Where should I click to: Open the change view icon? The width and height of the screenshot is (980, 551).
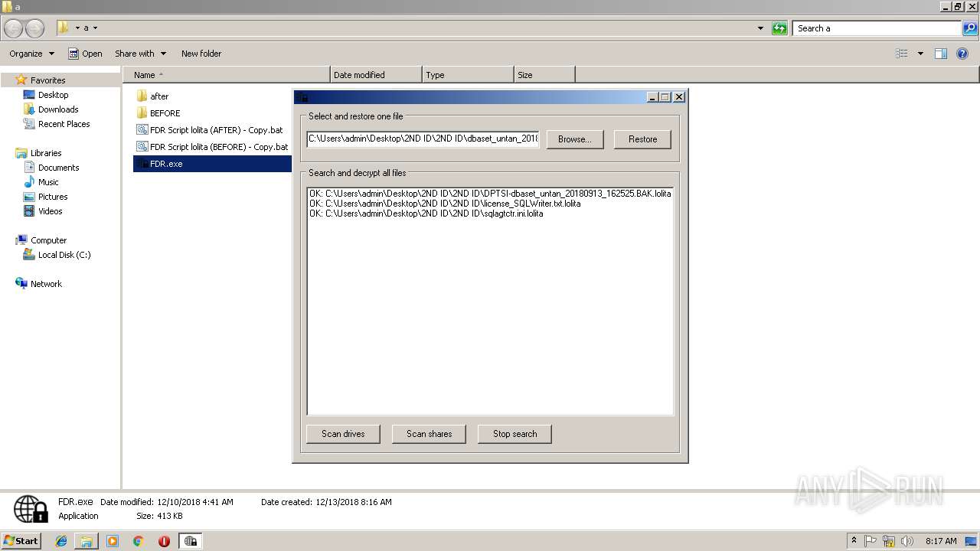click(902, 54)
